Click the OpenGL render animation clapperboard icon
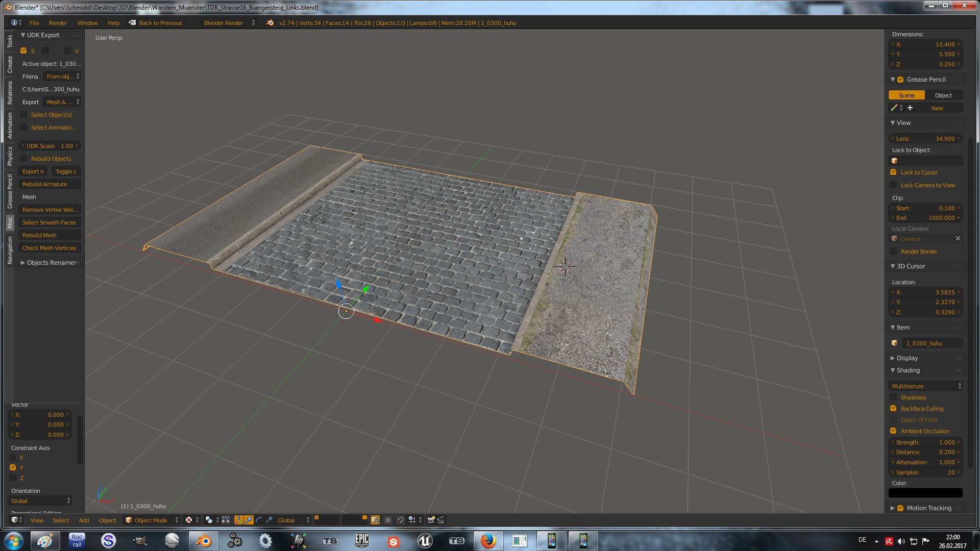The image size is (980, 551). [x=442, y=520]
